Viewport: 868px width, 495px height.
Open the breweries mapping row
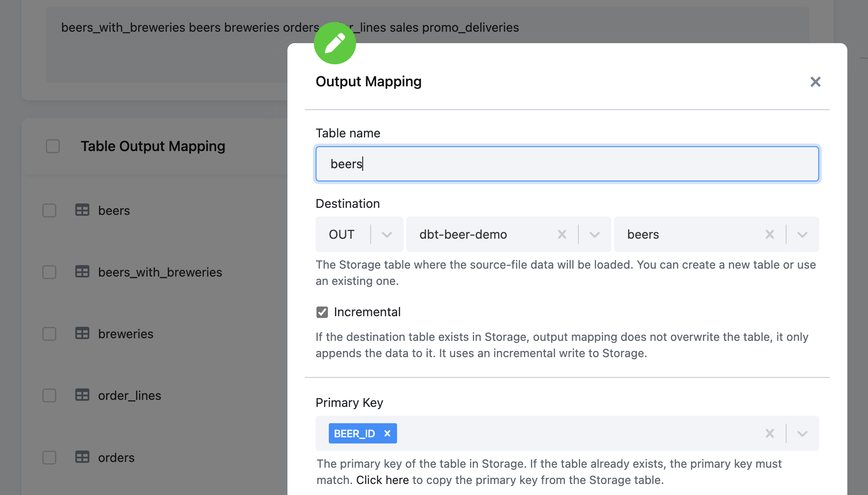(x=126, y=334)
